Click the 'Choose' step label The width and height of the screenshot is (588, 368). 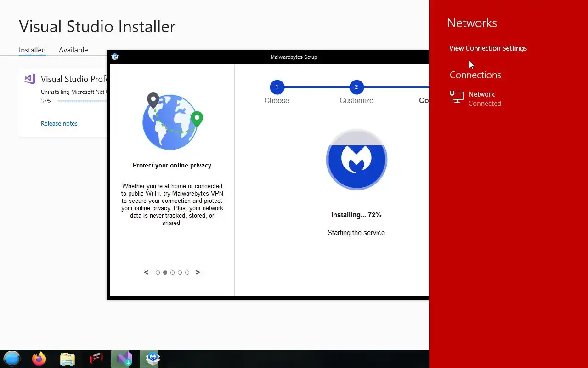coord(277,100)
